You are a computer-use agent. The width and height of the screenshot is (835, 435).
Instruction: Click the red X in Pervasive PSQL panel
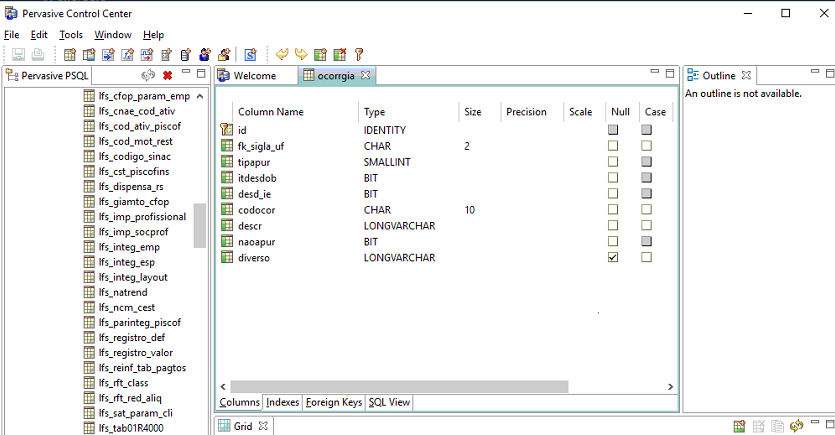[x=167, y=75]
